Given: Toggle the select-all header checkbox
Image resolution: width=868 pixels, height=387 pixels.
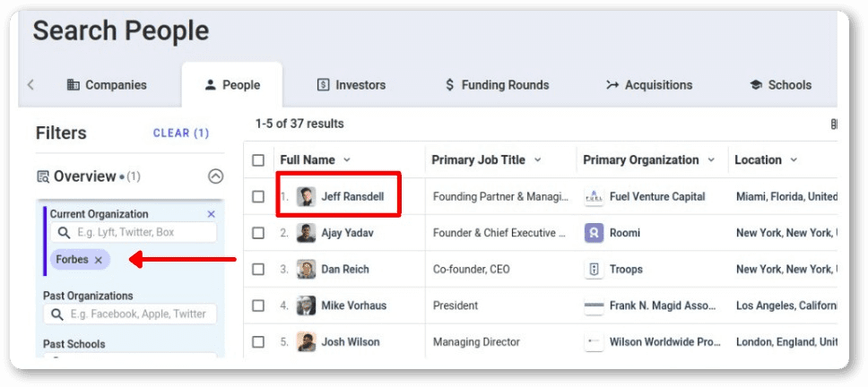Looking at the screenshot, I should (x=258, y=160).
